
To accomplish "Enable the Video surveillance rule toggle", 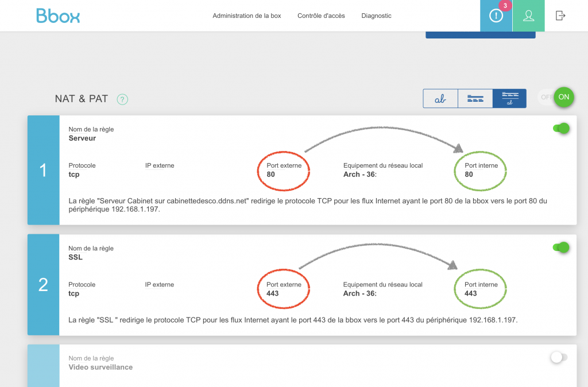I will click(559, 358).
